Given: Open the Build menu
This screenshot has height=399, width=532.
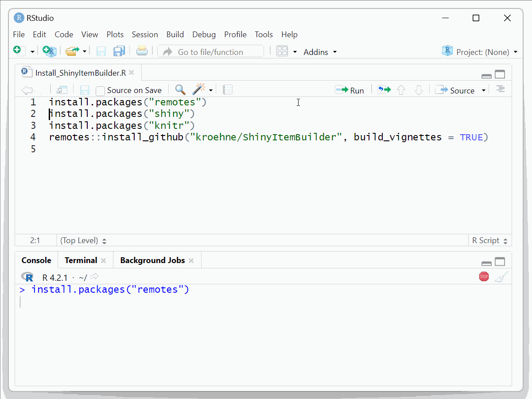Looking at the screenshot, I should tap(175, 35).
